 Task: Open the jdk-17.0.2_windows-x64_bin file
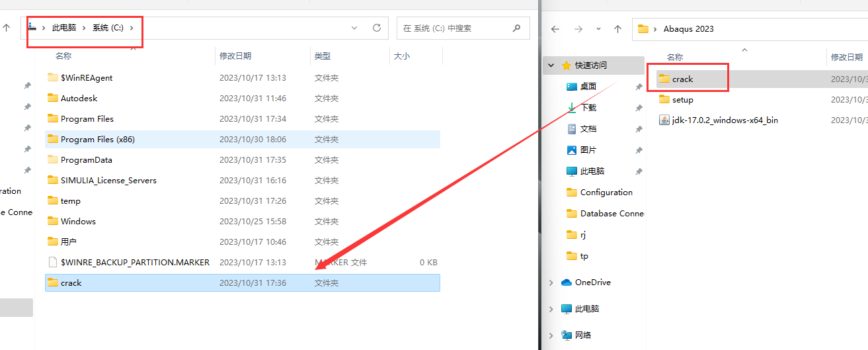725,120
